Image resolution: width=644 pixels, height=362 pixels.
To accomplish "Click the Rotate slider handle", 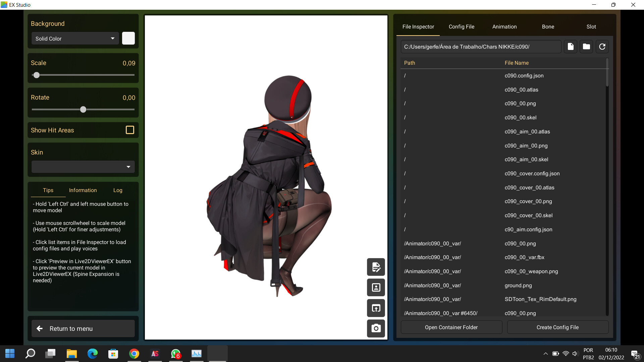I will click(83, 109).
